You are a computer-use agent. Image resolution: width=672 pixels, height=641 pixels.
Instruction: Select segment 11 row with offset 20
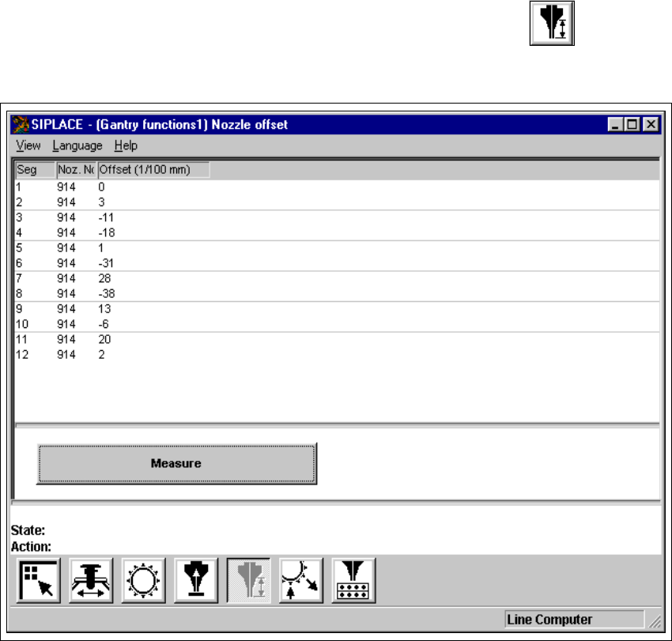(x=337, y=339)
